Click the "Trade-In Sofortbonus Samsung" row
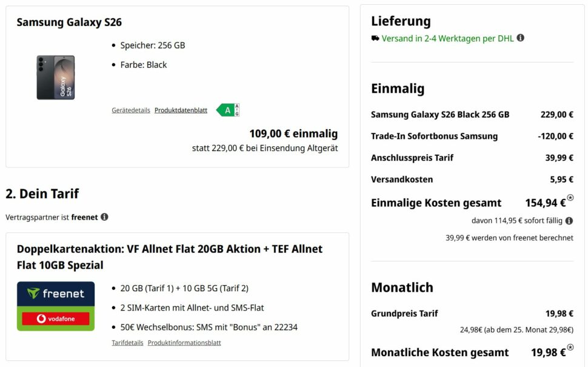The width and height of the screenshot is (588, 367). click(x=434, y=136)
